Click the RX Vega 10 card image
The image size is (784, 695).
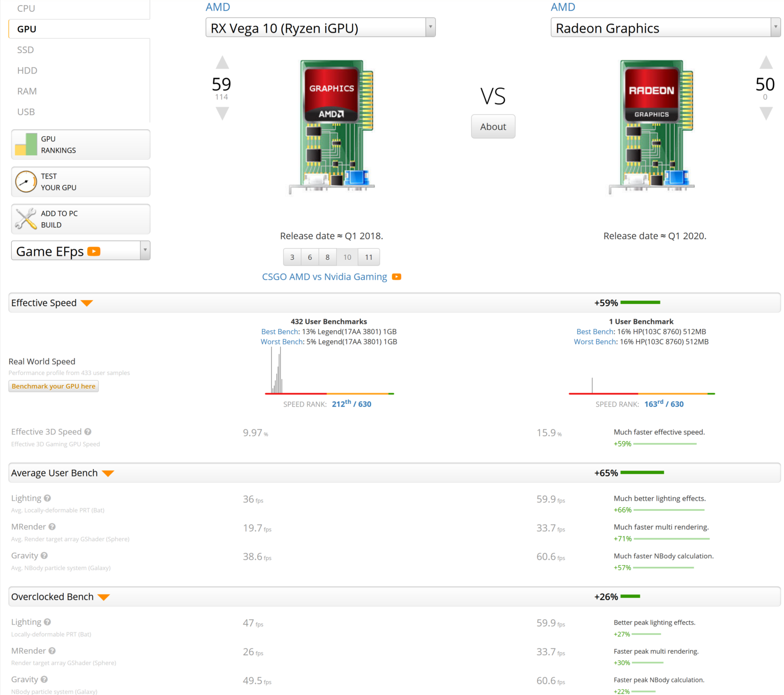point(332,127)
